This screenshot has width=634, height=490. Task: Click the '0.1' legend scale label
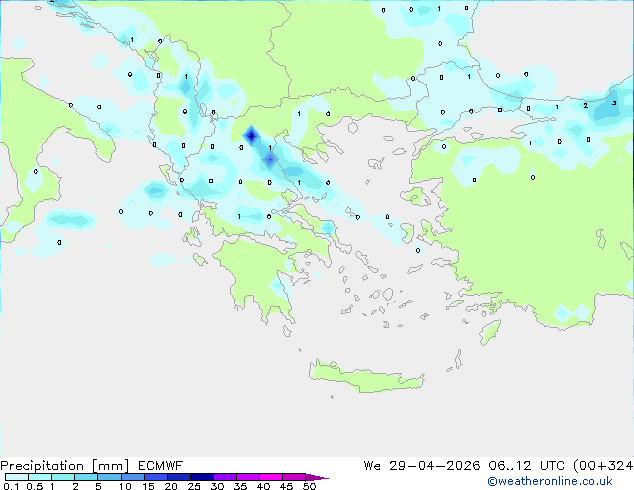[x=11, y=486]
